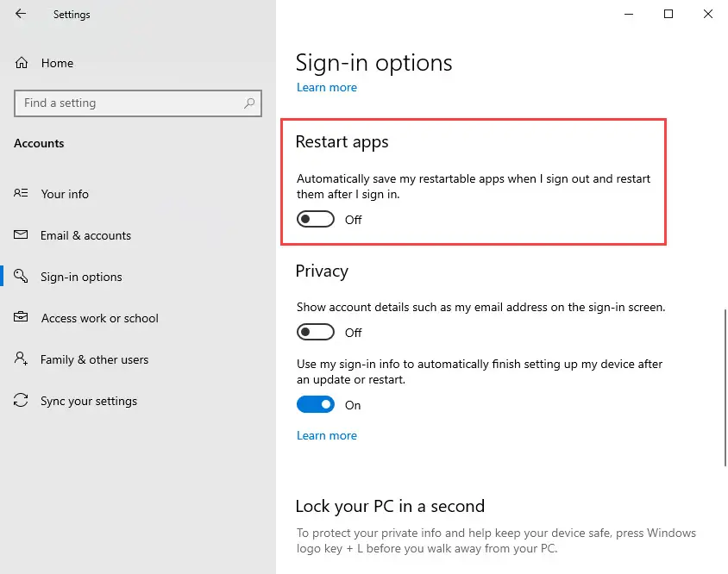Viewport: 728px width, 574px height.
Task: Minimize the Settings window
Action: [x=629, y=14]
